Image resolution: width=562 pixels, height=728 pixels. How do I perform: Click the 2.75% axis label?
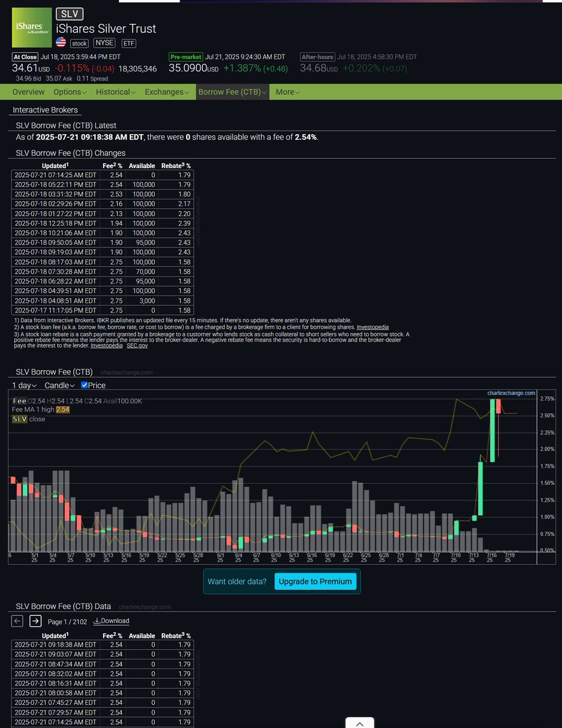pyautogui.click(x=547, y=399)
